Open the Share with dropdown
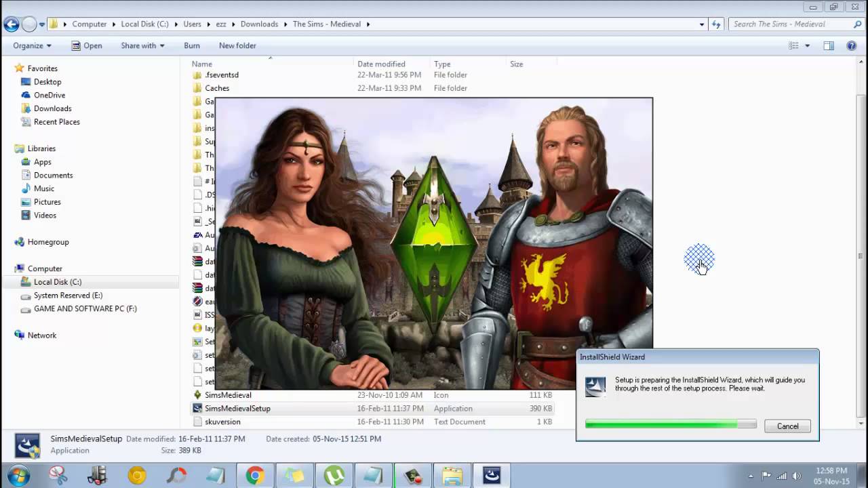The width and height of the screenshot is (868, 488). pyautogui.click(x=142, y=45)
